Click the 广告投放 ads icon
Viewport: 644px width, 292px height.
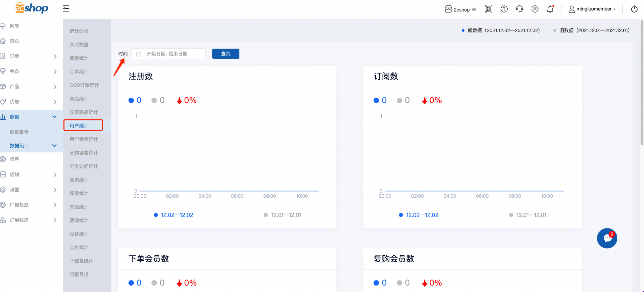coord(3,205)
